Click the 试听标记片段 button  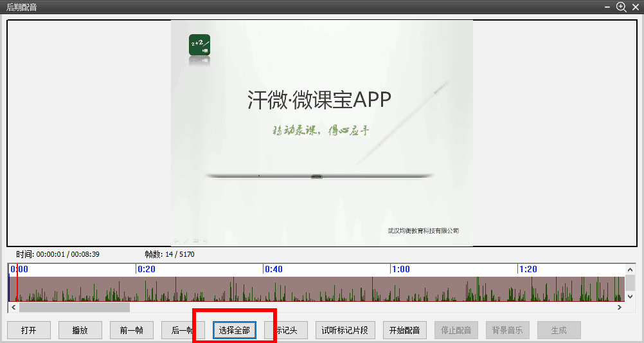point(344,330)
